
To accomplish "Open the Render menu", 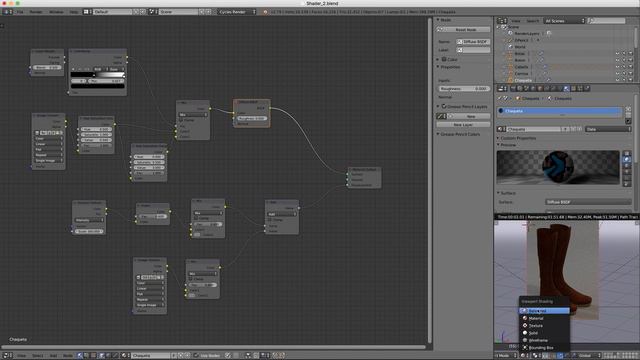I will pos(36,12).
